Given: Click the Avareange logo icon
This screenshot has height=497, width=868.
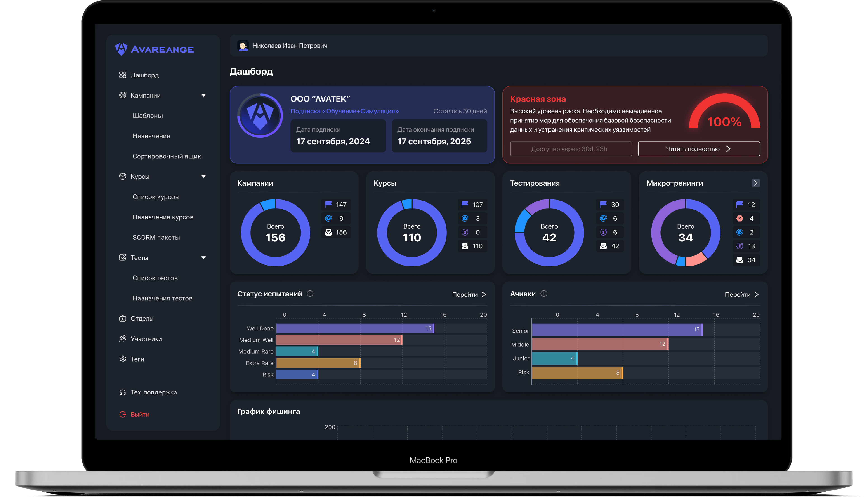Looking at the screenshot, I should [x=121, y=49].
